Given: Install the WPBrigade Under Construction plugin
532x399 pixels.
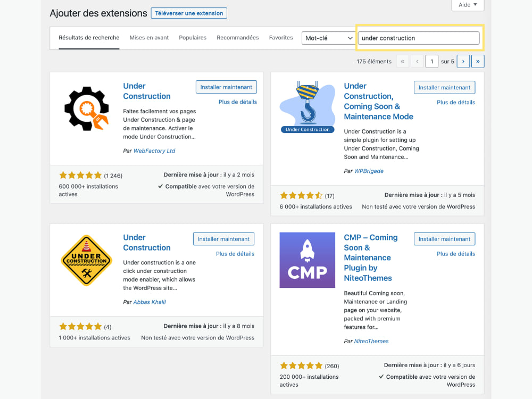Looking at the screenshot, I should [444, 88].
